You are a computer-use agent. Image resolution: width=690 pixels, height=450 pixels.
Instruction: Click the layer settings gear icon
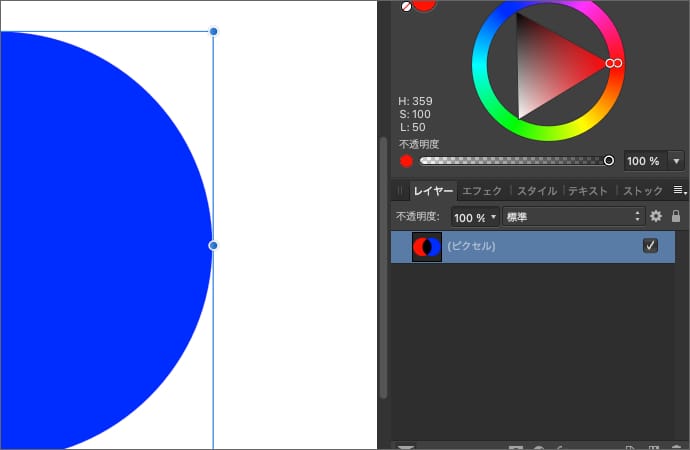point(656,216)
